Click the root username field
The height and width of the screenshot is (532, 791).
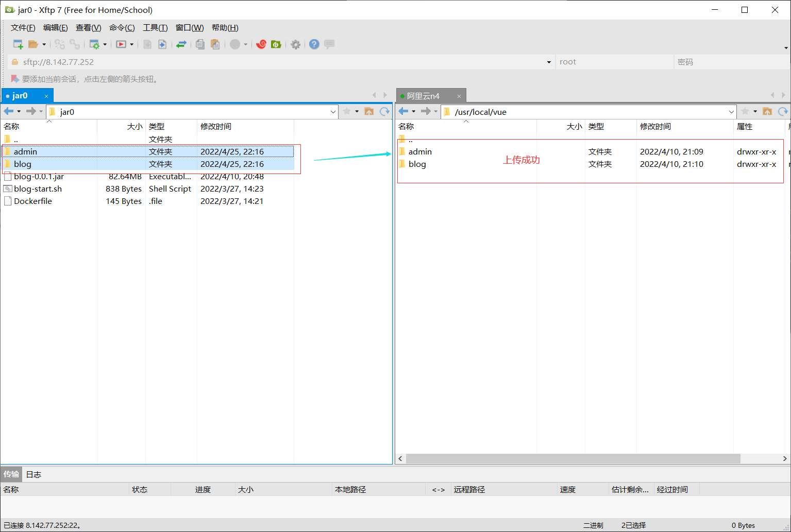[x=614, y=62]
